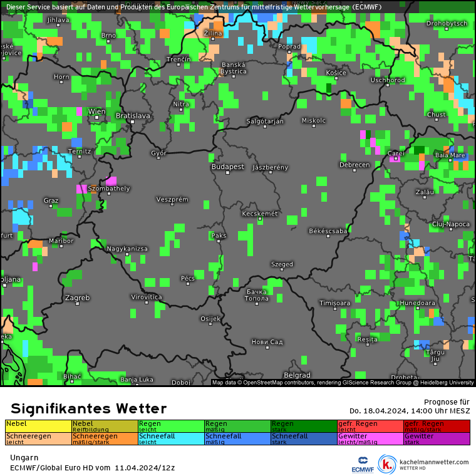Click the kachelmannwetter.com red circle logo
Viewport: 476px width, 476px height.
(x=388, y=464)
